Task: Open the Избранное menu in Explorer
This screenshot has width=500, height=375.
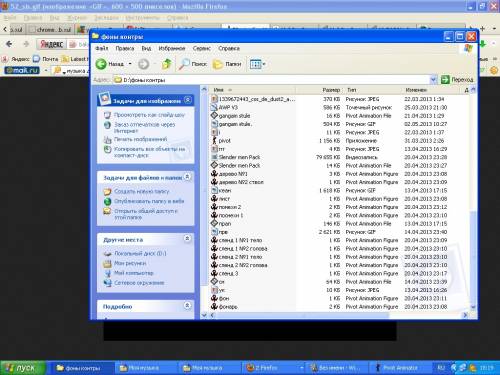Action: [172, 48]
